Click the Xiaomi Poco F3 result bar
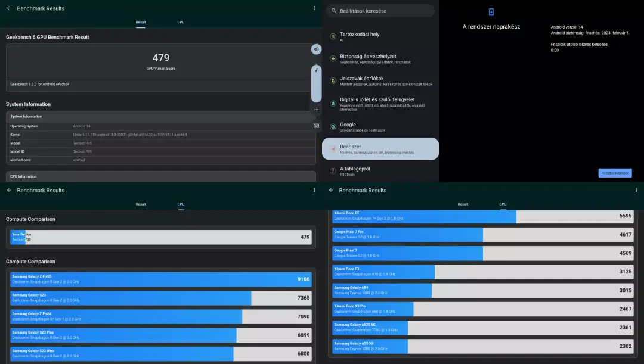Screen dimensions: 644x364 (483, 272)
